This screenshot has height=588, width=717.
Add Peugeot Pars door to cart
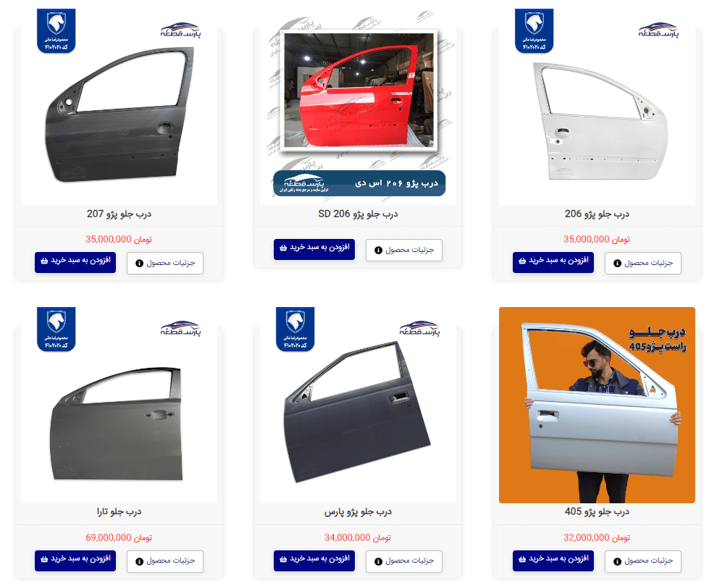pos(314,560)
